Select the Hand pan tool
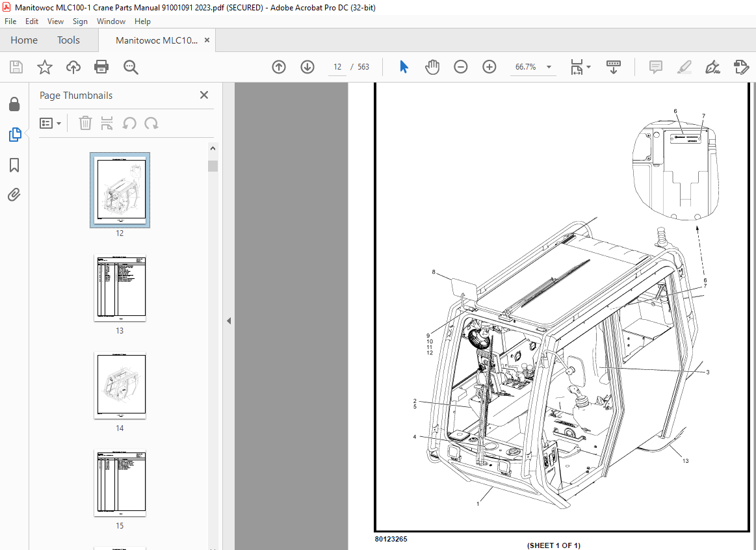Screen dimensions: 756x550 (432, 67)
